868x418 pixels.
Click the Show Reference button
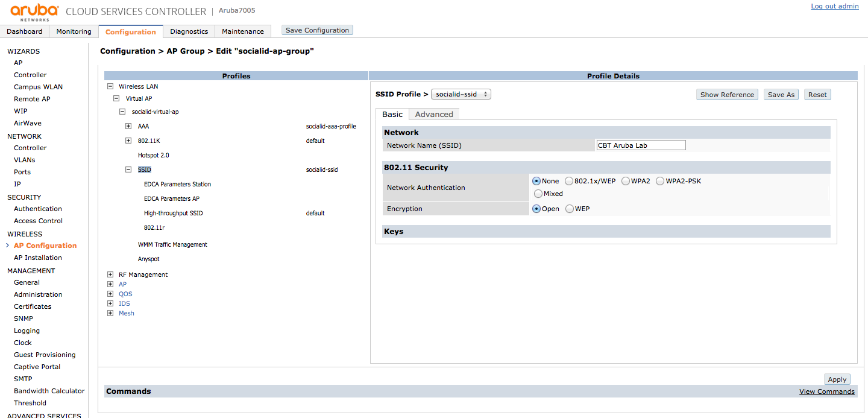pos(727,94)
